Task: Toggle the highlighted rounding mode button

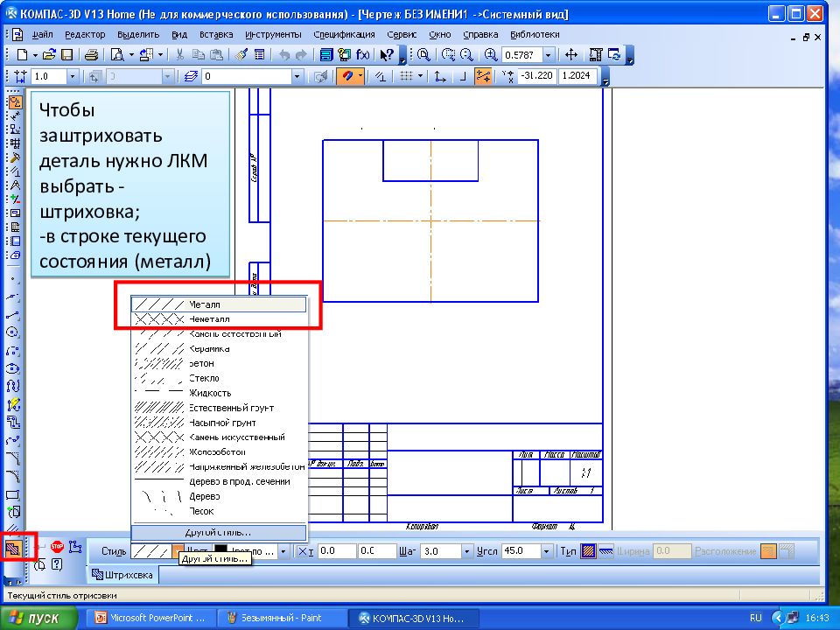Action: point(483,77)
